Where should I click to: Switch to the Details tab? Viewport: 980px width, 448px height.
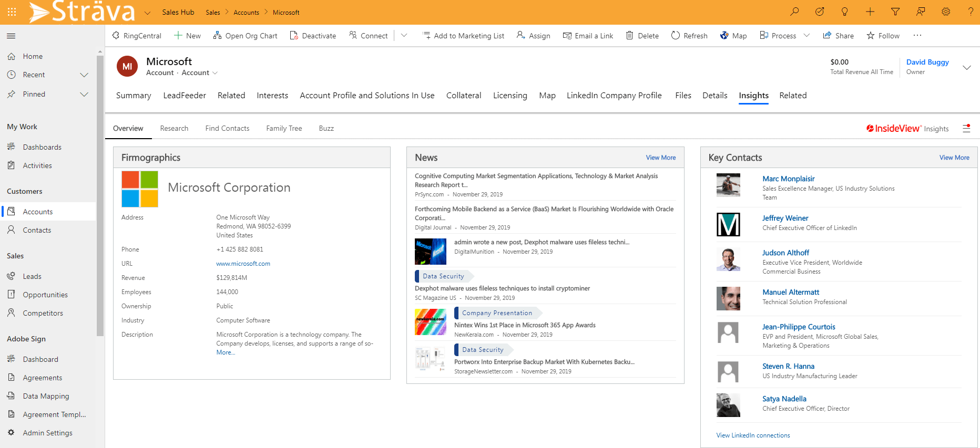pos(715,96)
